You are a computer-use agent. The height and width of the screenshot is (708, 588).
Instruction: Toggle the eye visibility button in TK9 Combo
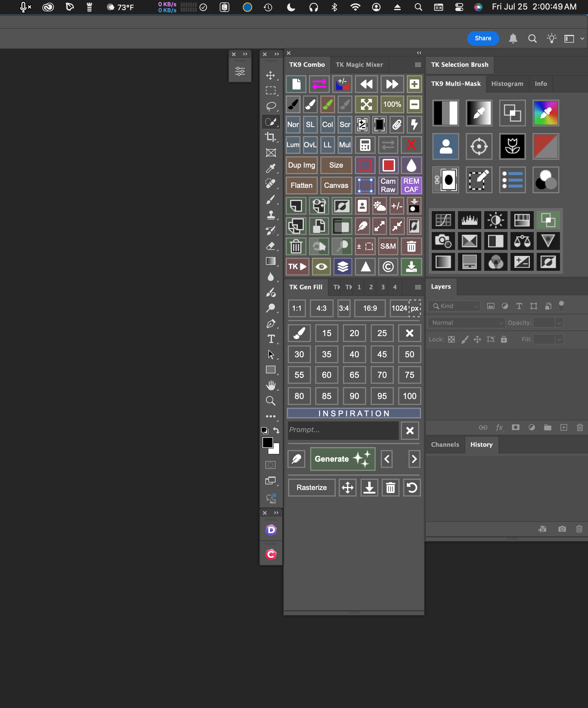coord(321,267)
